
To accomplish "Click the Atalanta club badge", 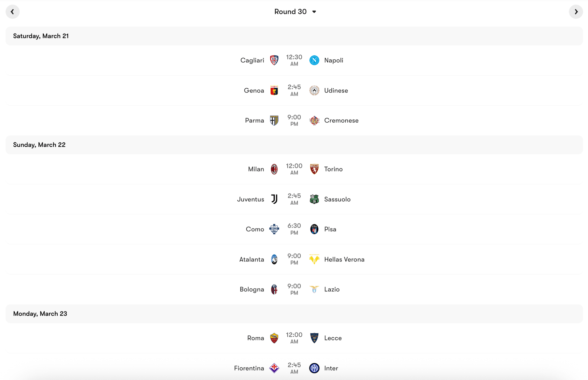I will [274, 259].
